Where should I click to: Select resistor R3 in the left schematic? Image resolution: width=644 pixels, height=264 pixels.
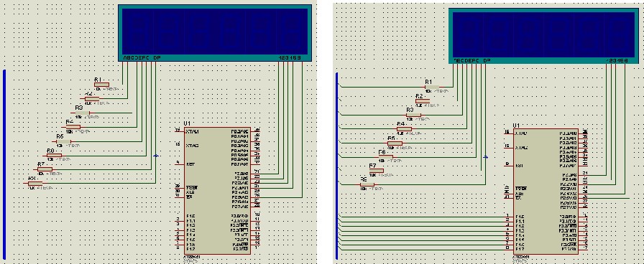[83, 113]
